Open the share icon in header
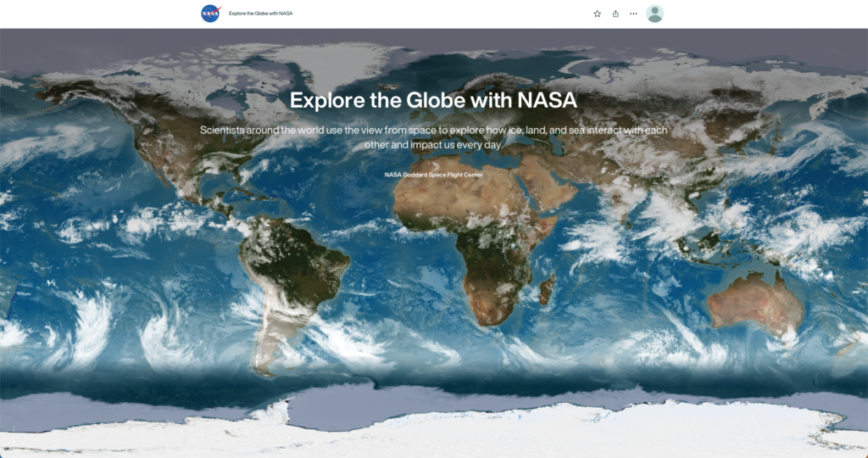The width and height of the screenshot is (868, 458). pyautogui.click(x=615, y=14)
